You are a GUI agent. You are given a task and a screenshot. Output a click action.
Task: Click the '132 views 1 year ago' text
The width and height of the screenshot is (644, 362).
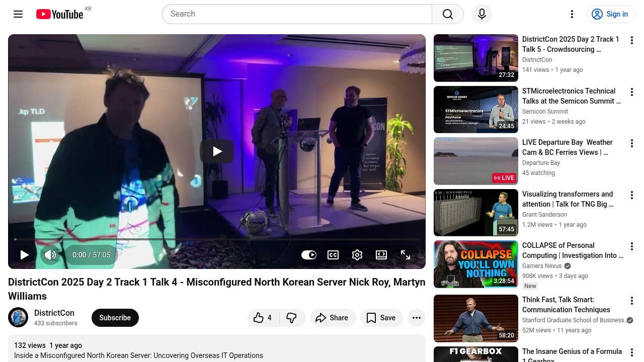pyautogui.click(x=48, y=345)
